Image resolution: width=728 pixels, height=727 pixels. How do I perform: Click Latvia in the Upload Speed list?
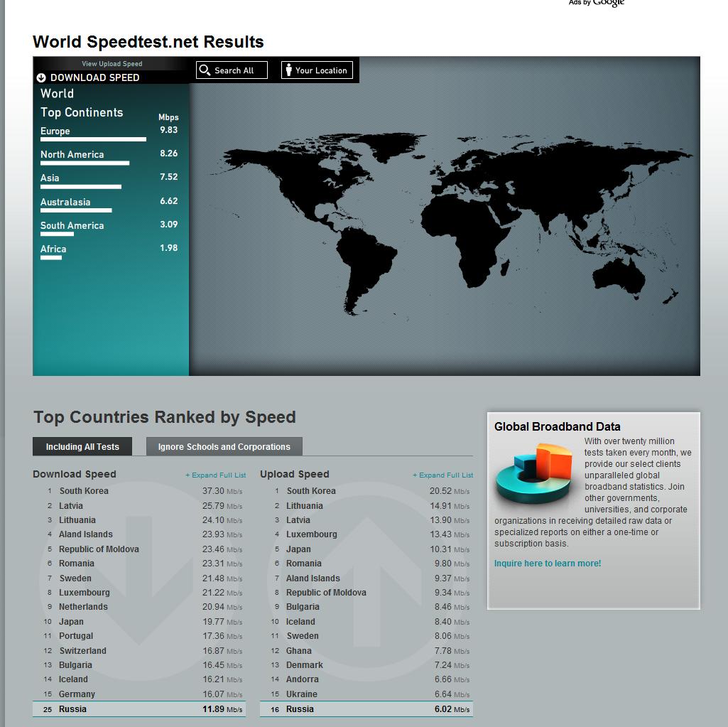298,519
